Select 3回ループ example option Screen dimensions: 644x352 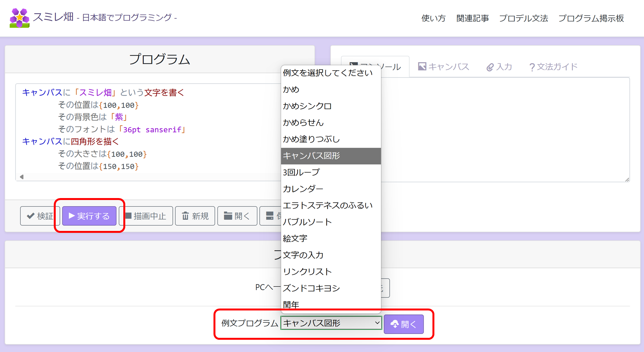pos(301,172)
